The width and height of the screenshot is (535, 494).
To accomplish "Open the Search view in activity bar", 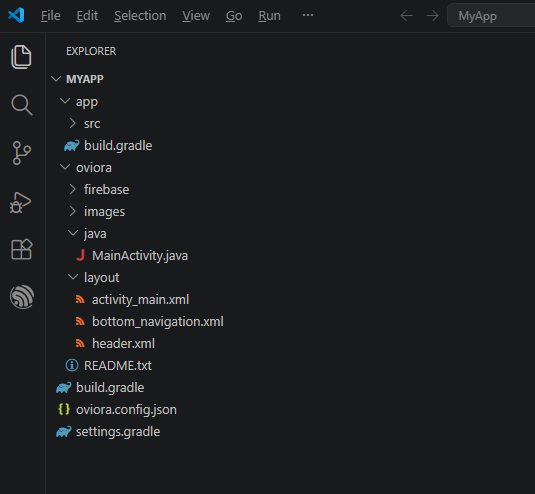I will point(22,105).
